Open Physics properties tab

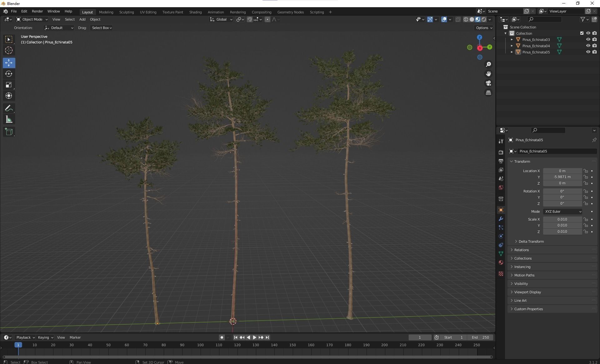click(501, 236)
